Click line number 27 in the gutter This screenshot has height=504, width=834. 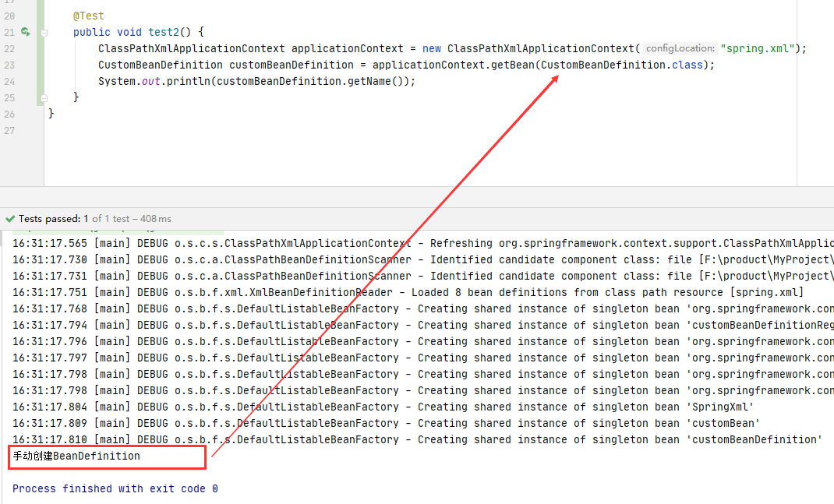[x=9, y=131]
